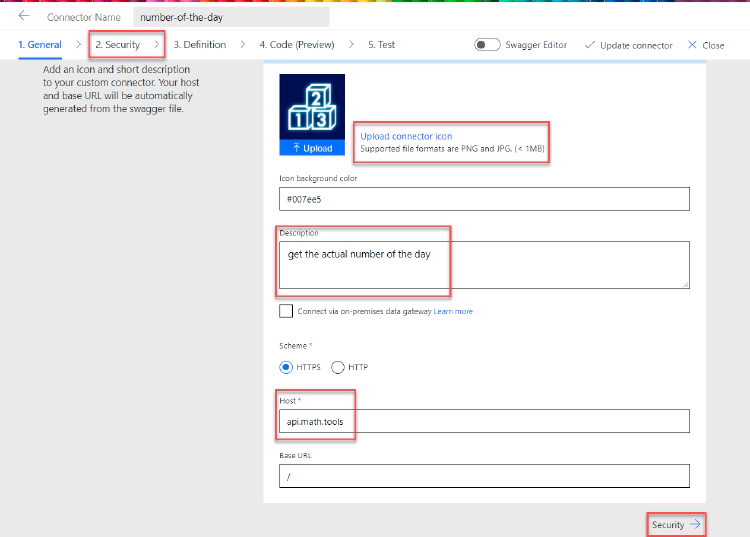Select the HTTPS scheme radio button
Image resolution: width=750 pixels, height=537 pixels.
click(286, 367)
